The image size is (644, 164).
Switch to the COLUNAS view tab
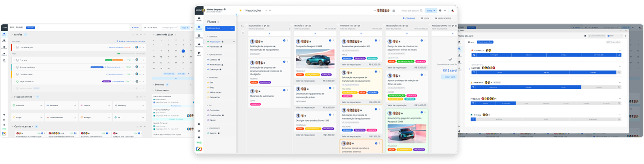click(x=408, y=18)
